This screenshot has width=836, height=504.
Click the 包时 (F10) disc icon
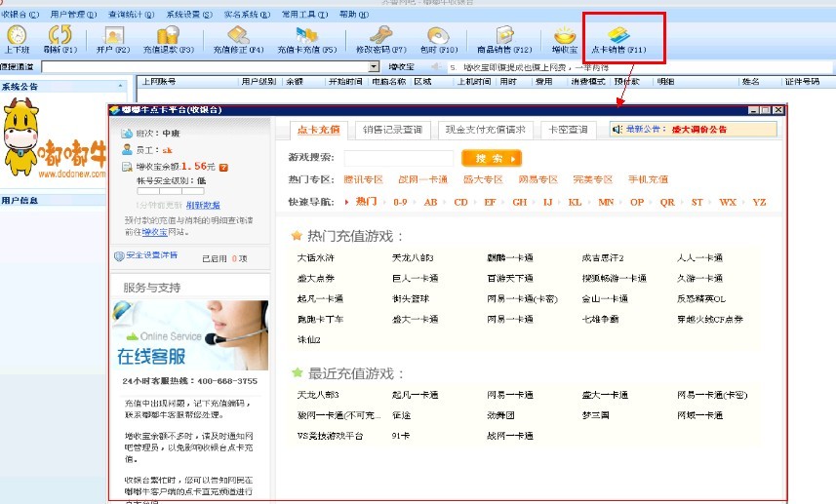tap(438, 36)
